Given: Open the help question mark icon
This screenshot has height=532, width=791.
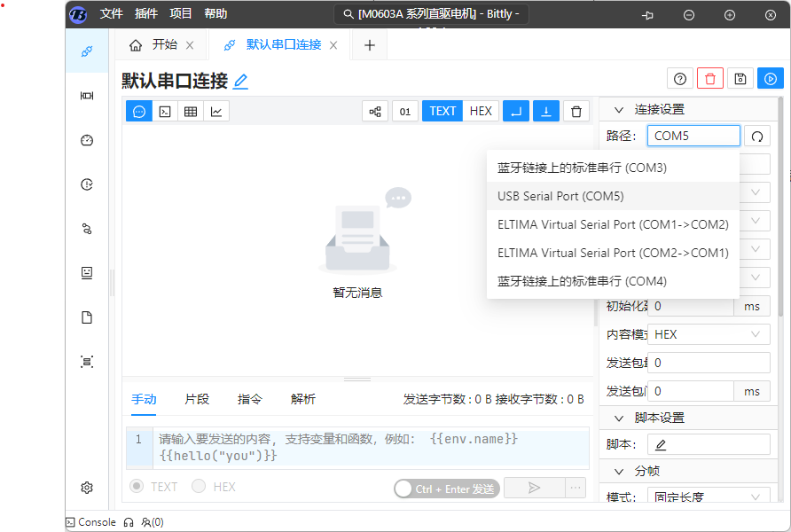Looking at the screenshot, I should pyautogui.click(x=680, y=79).
